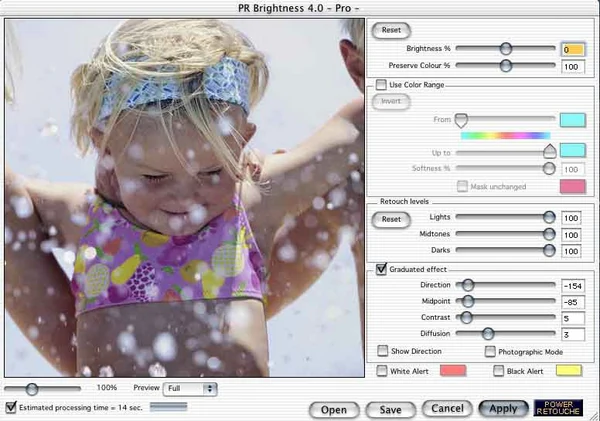Click the Brightness % slider knob

[506, 49]
